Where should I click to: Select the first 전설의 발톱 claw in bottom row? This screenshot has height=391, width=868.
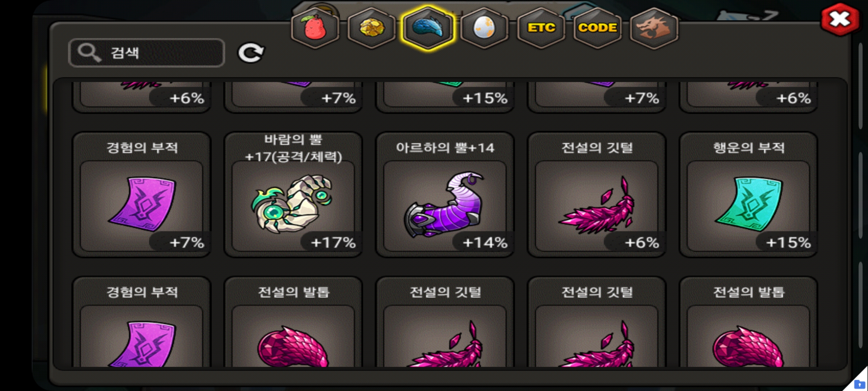pos(293,321)
